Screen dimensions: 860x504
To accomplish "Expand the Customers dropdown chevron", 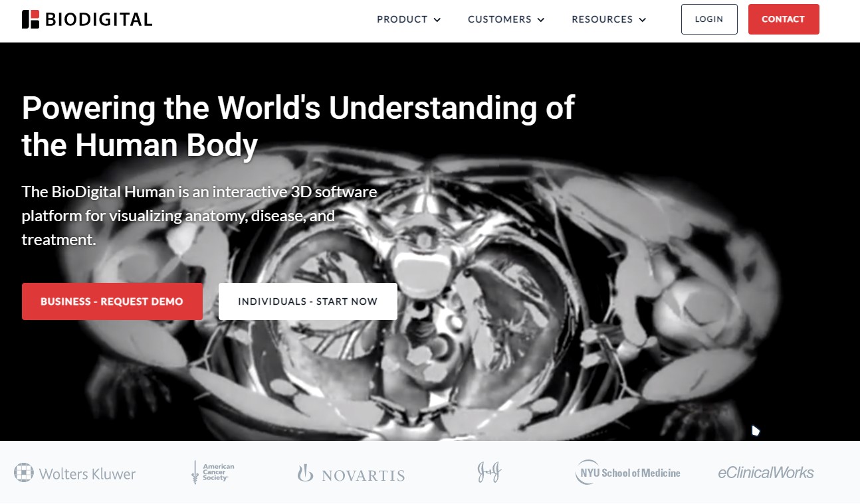I will [540, 20].
